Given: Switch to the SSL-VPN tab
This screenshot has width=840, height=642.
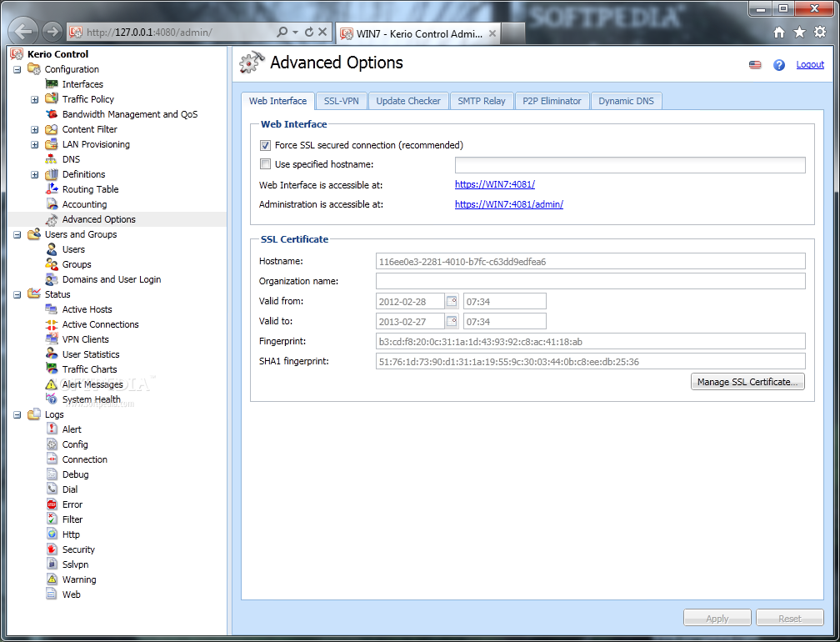Looking at the screenshot, I should [x=342, y=101].
